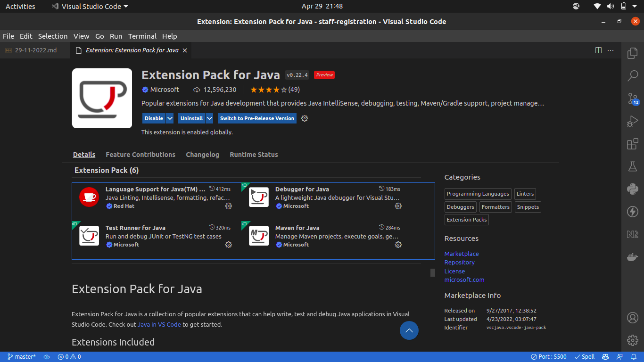Open the Java in VS Code link

tap(159, 324)
